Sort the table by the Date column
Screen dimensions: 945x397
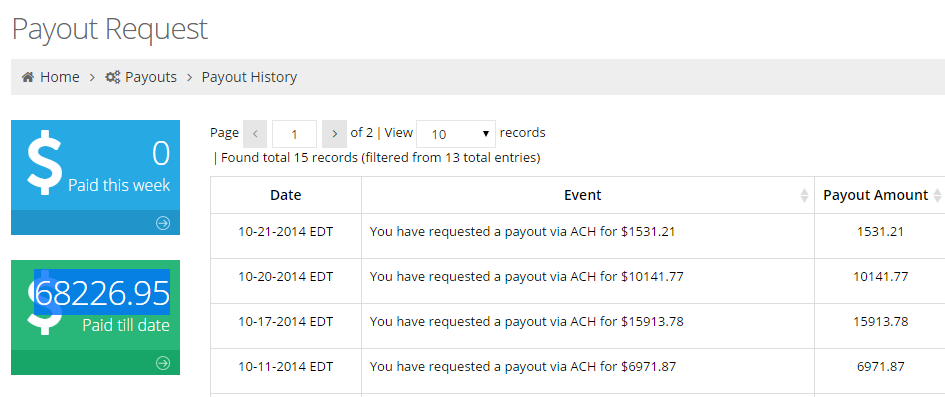click(286, 195)
